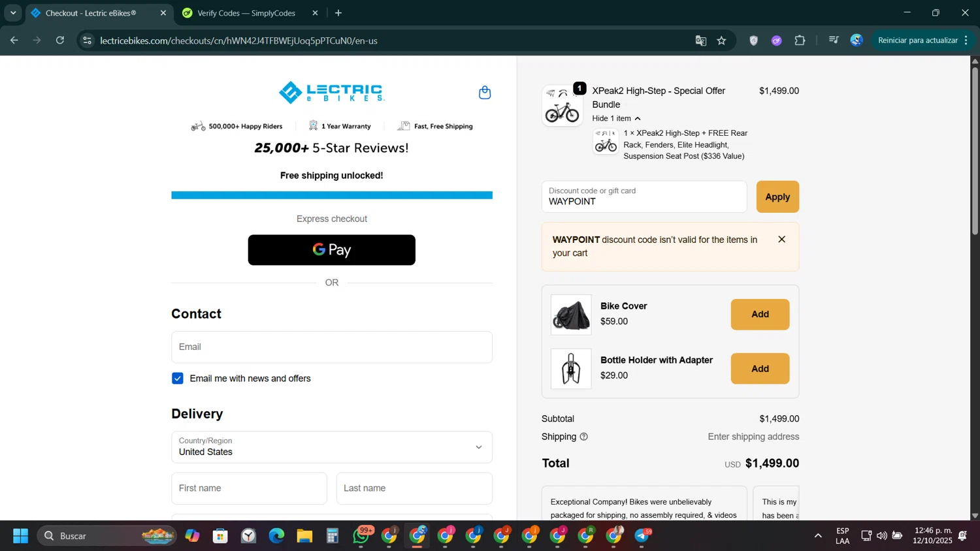
Task: Click the shield extension icon
Action: click(753, 40)
